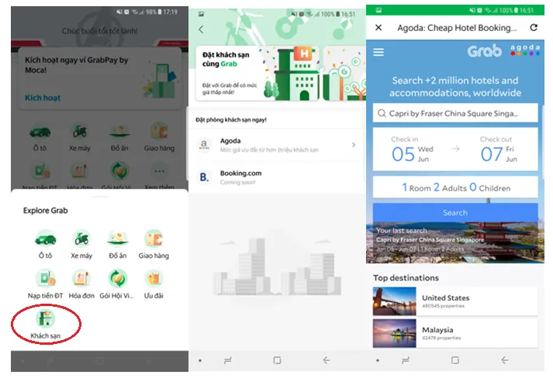Tap the Đặt phòng khách sạn ngay! heading
This screenshot has width=553, height=392.
pyautogui.click(x=231, y=120)
